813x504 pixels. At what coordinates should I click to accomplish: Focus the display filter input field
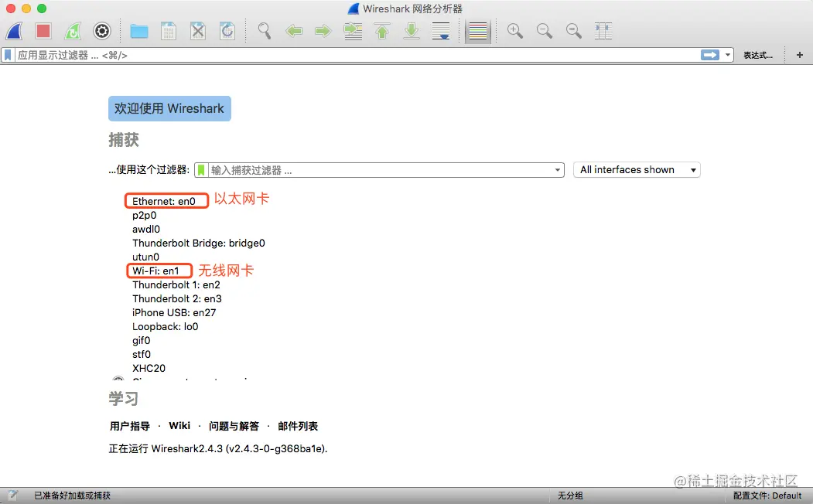[357, 55]
